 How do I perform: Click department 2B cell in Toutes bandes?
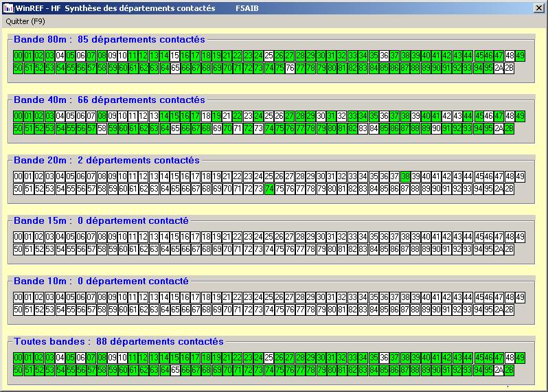click(x=510, y=370)
